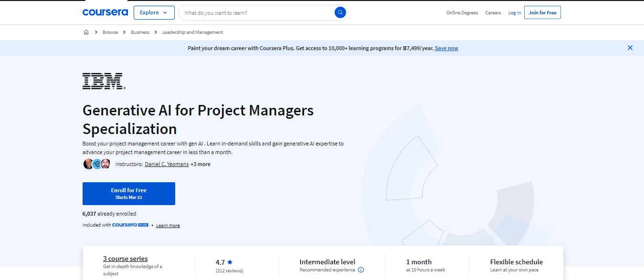
Task: Go to the Browse breadcrumb
Action: 110,32
